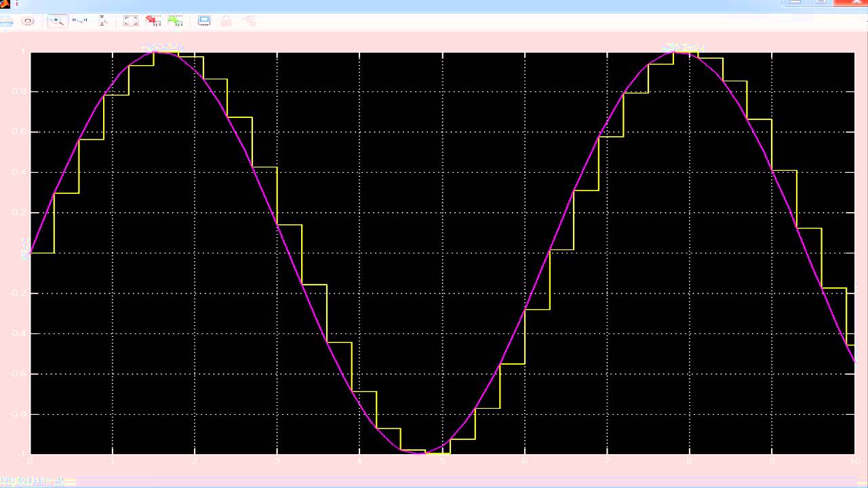The height and width of the screenshot is (488, 868).
Task: Click the x-axis tick label 5
Action: coord(441,460)
